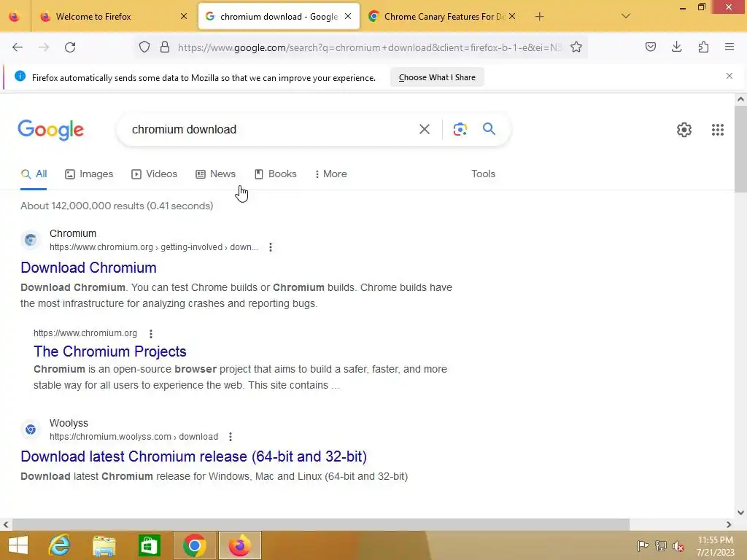The height and width of the screenshot is (560, 747).
Task: Search by image with Google Lens icon
Action: 460,129
